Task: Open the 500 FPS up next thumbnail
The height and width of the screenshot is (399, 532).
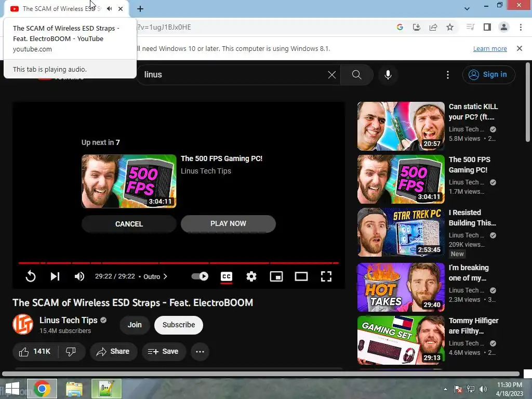Action: 129,181
